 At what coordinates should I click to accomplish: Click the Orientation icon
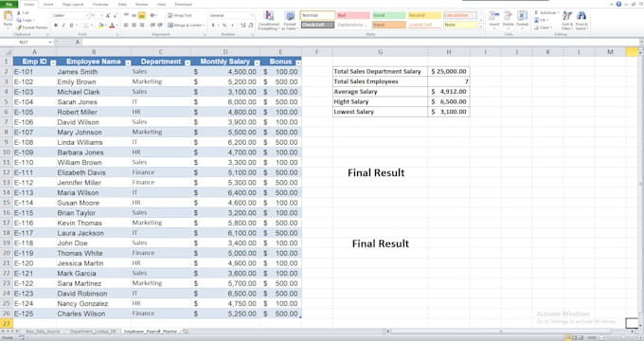(153, 15)
